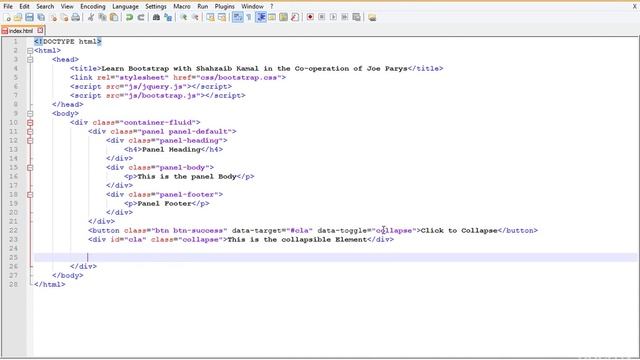Open the Search menu
The height and width of the screenshot is (360, 640).
point(45,7)
